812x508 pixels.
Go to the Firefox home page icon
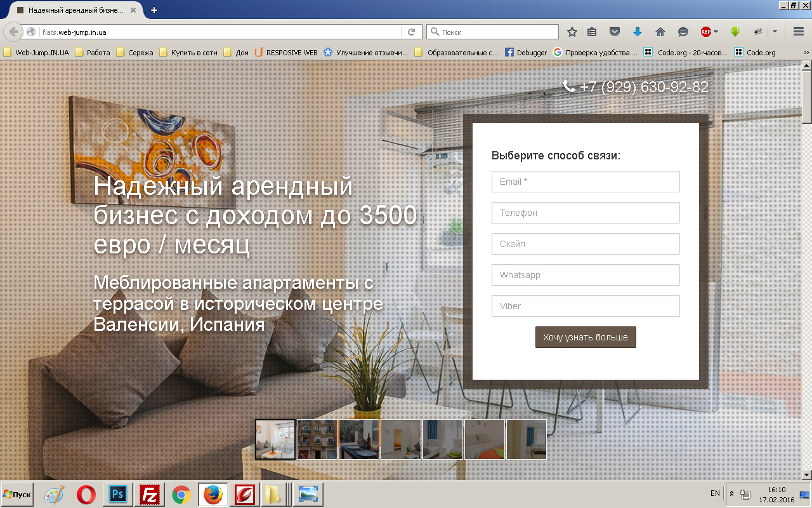point(660,32)
